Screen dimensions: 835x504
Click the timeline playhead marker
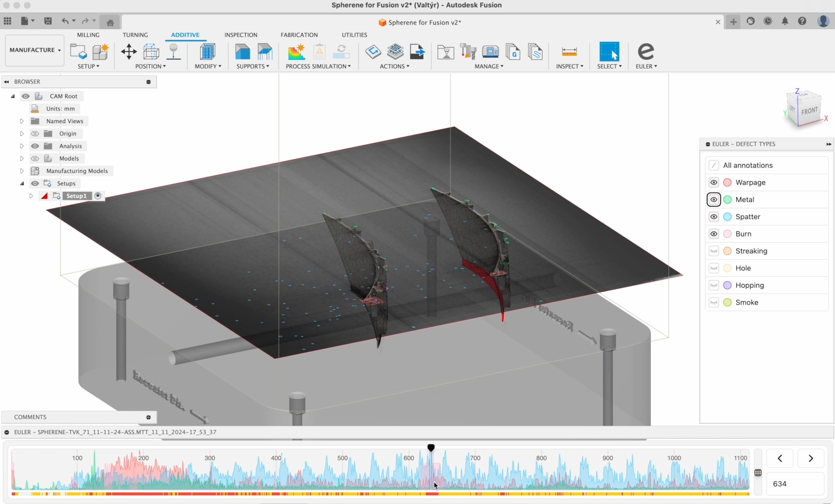click(431, 448)
